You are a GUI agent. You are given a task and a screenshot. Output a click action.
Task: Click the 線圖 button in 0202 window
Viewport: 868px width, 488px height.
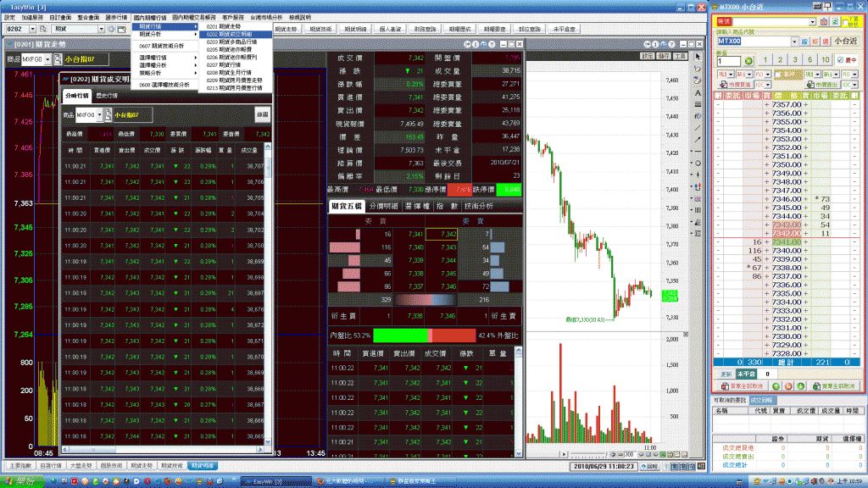(263, 114)
